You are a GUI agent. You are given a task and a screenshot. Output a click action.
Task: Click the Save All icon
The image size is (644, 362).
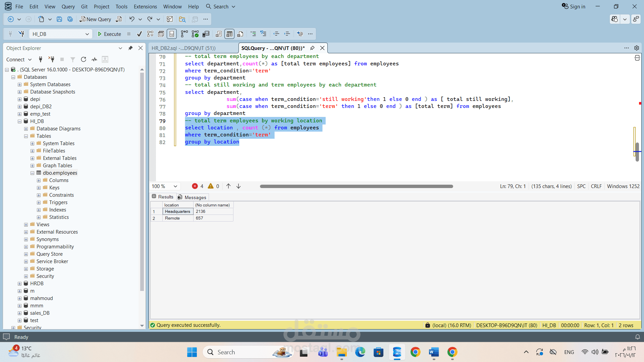click(70, 19)
